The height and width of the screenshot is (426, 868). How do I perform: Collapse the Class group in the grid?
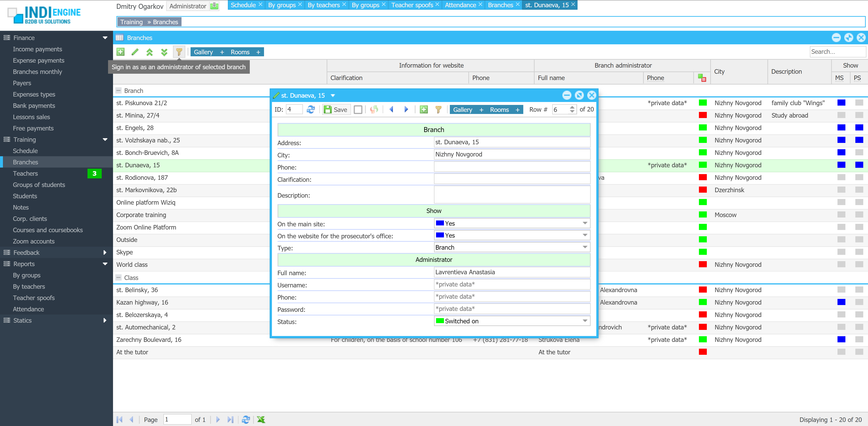point(118,277)
